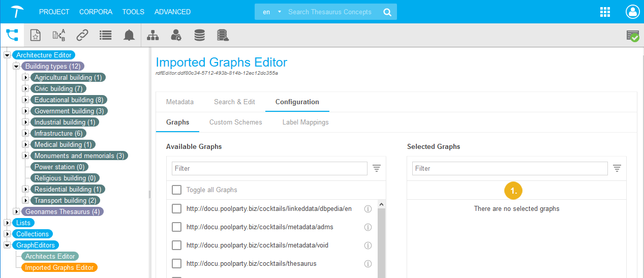Click info icon next to metadata/adms graph

[369, 227]
